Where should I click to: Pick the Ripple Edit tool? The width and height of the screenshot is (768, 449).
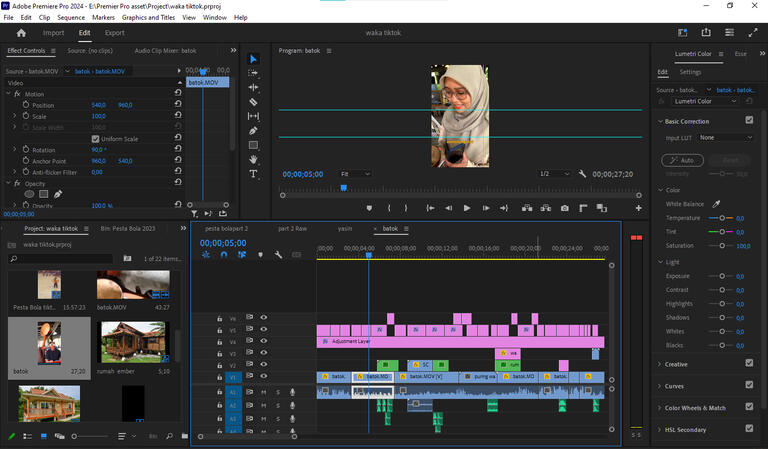(x=253, y=87)
